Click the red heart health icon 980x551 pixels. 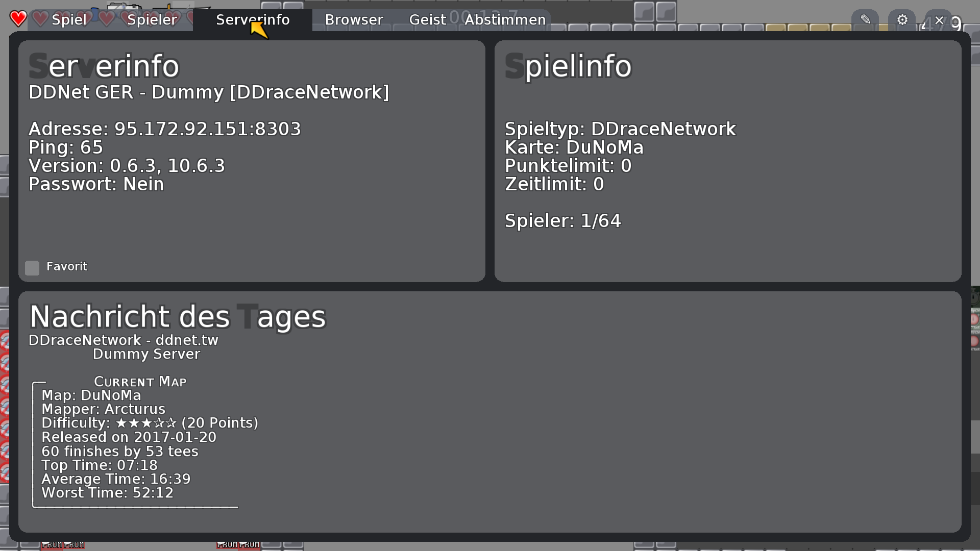point(18,19)
